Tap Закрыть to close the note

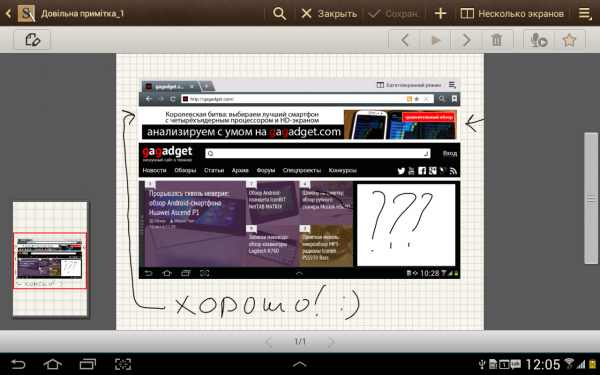pyautogui.click(x=329, y=14)
